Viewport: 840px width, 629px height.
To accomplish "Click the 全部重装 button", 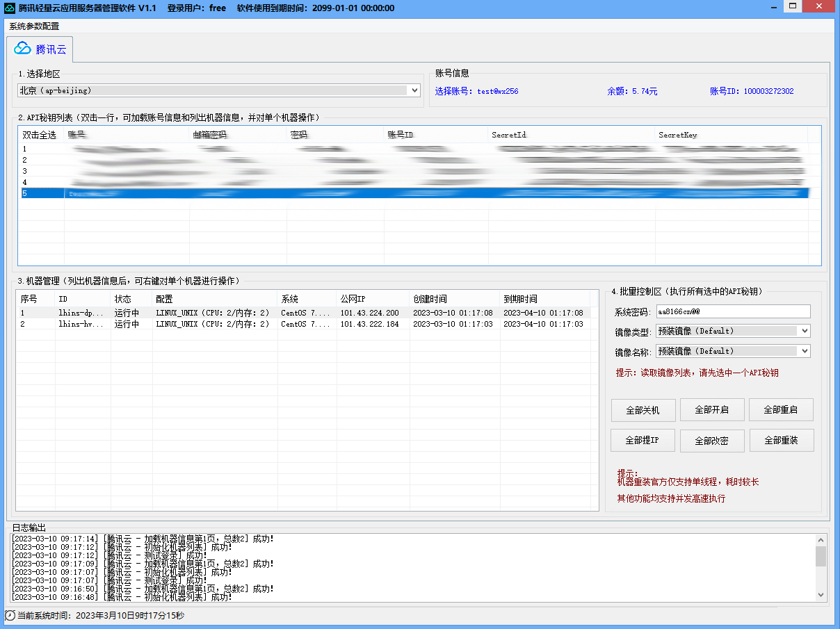I will coord(781,441).
